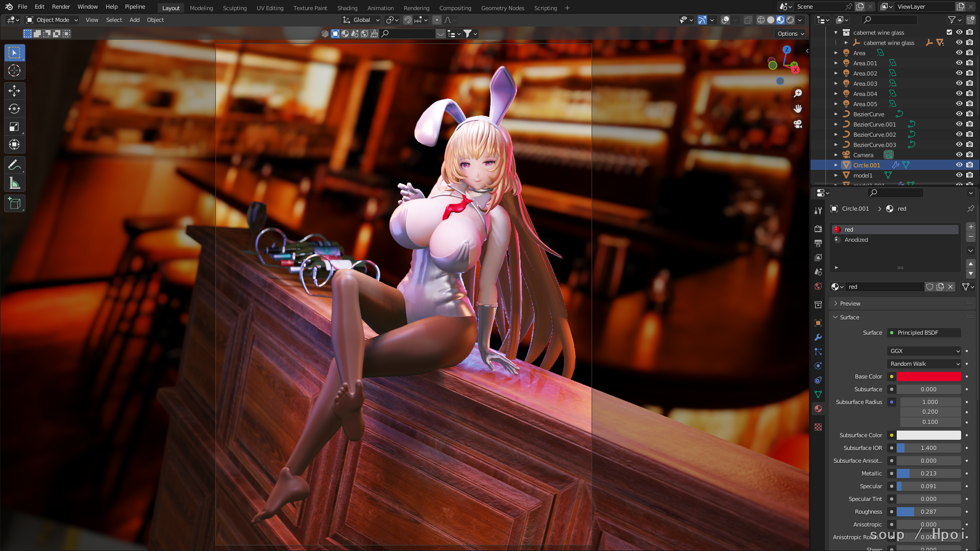Select the Move tool in the toolbar
Screen dimensions: 980x551
[14, 91]
